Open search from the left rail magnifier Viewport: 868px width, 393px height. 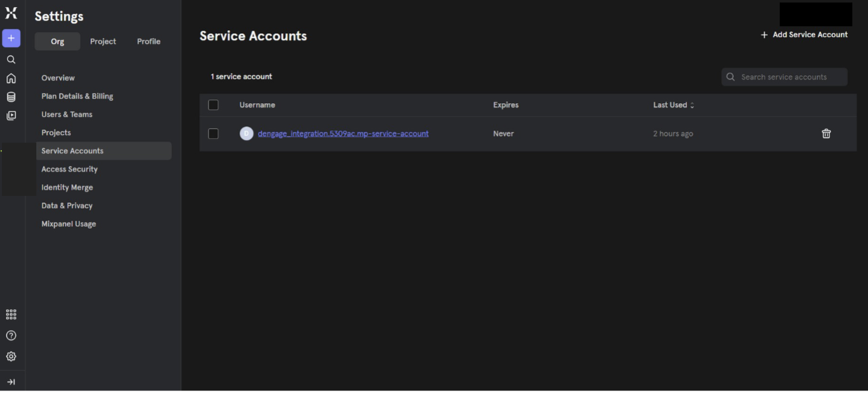(x=11, y=59)
